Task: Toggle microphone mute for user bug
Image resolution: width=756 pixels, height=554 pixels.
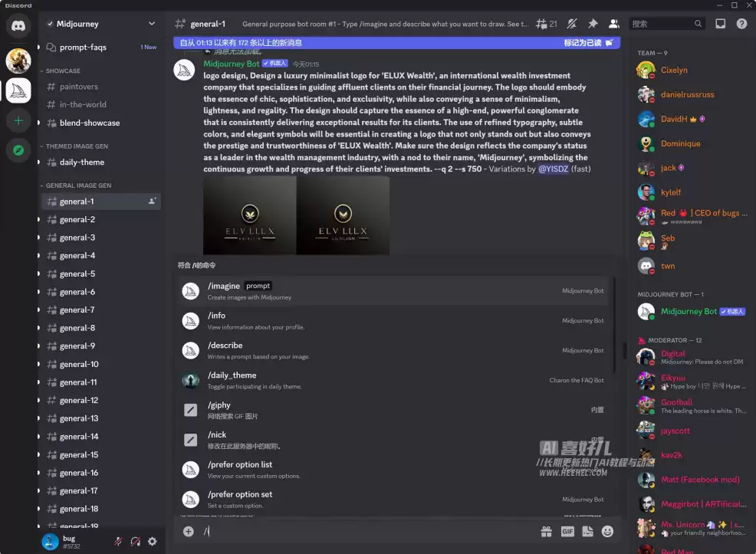Action: 118,542
